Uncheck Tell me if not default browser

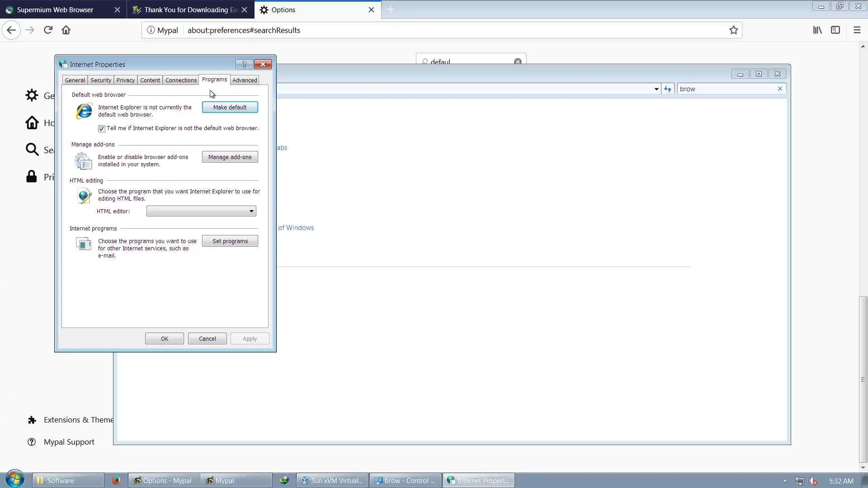102,129
